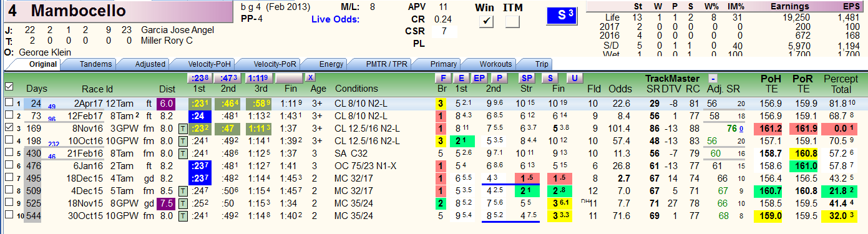
Task: Click the T icon in the 18Nov15 row
Action: [183, 203]
